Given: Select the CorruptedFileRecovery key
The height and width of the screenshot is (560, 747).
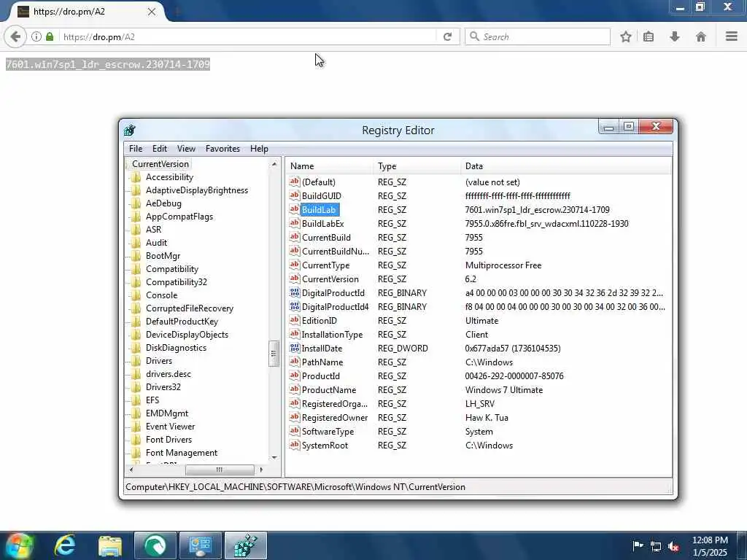Looking at the screenshot, I should pos(190,308).
